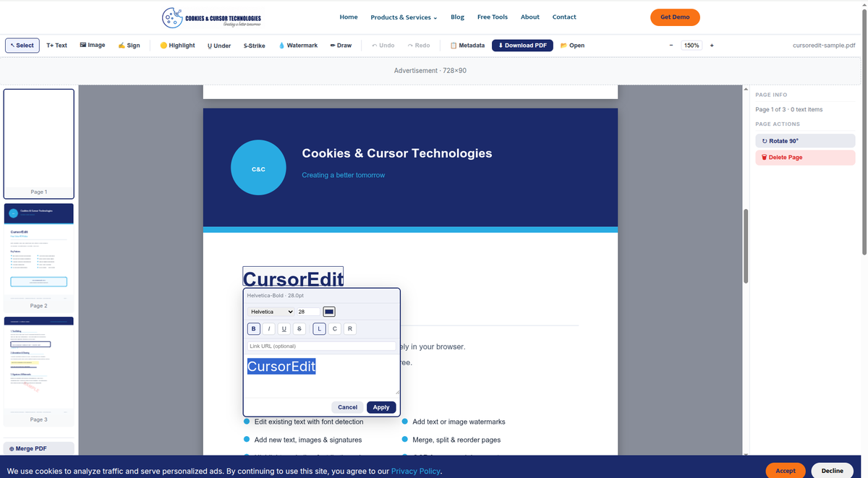868x478 pixels.
Task: Set center text alignment (C)
Action: coord(335,329)
